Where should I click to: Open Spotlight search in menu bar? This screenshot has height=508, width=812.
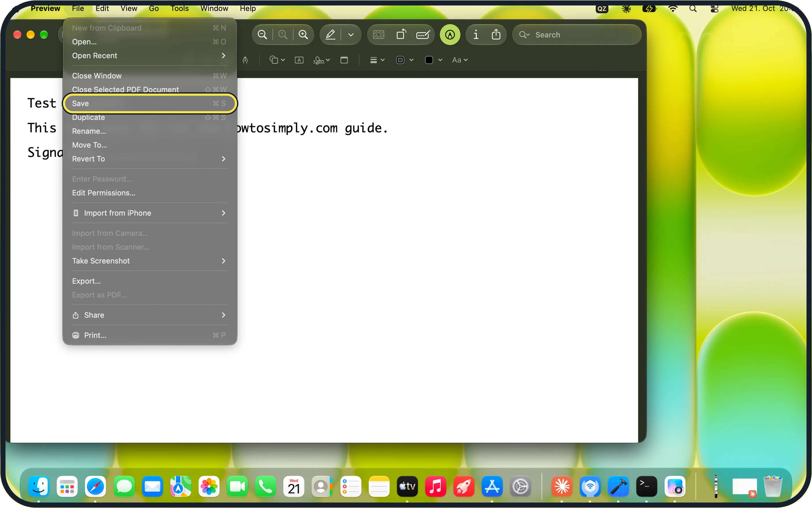pos(693,9)
